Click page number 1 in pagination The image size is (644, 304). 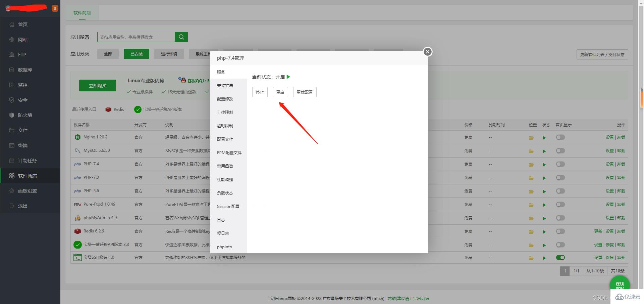[x=565, y=271]
